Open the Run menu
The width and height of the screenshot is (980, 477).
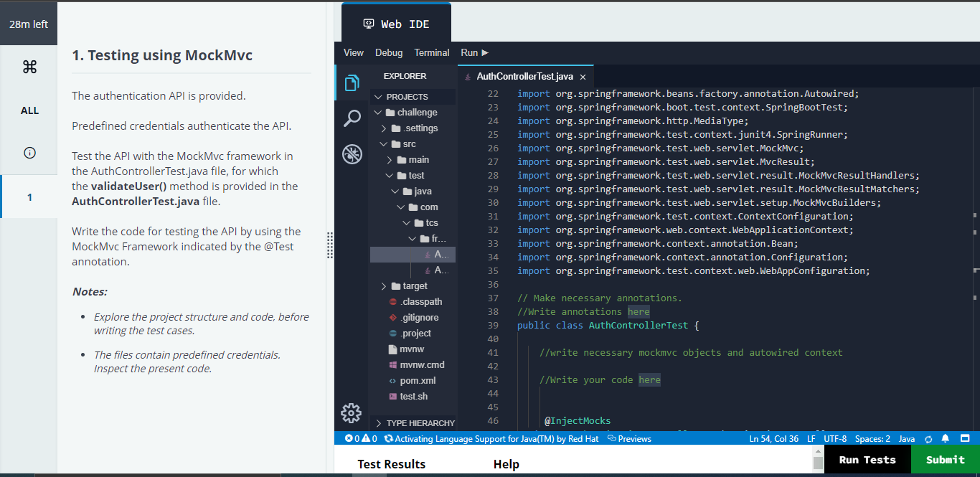click(474, 52)
